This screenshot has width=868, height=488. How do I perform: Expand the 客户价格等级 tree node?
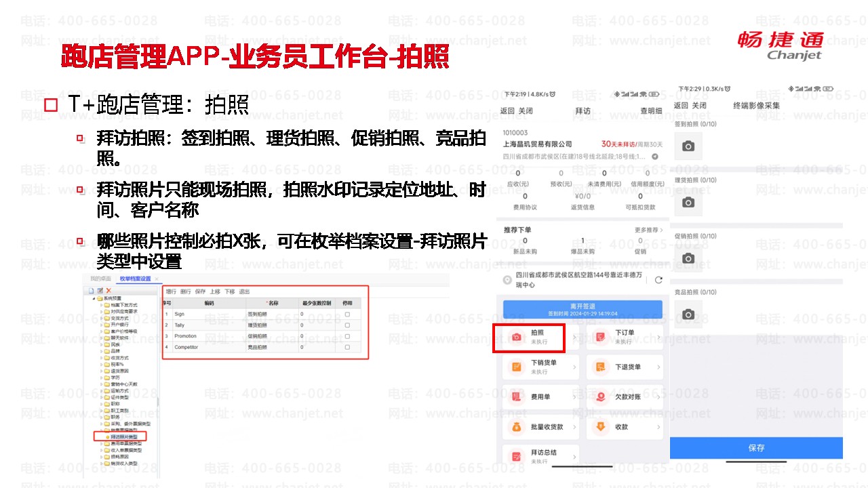102,331
